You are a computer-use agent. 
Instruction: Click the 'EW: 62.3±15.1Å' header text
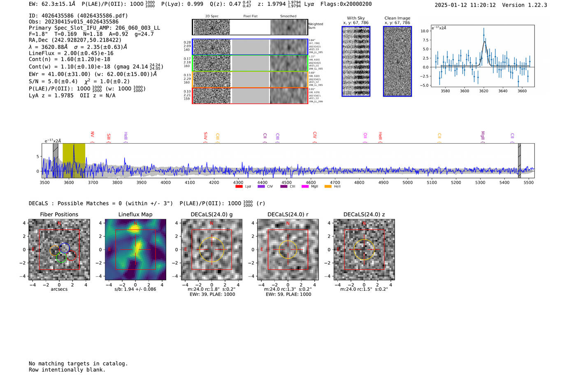click(52, 4)
